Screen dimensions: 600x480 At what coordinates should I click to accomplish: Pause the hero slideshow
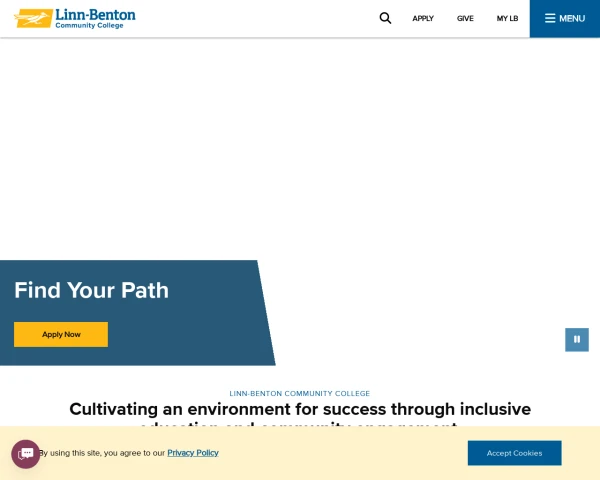tap(577, 340)
